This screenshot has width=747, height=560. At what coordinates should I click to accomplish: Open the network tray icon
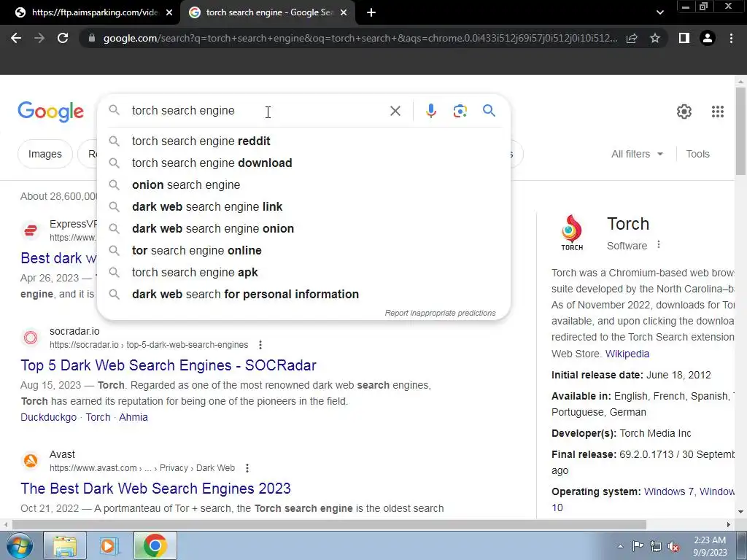tap(656, 546)
